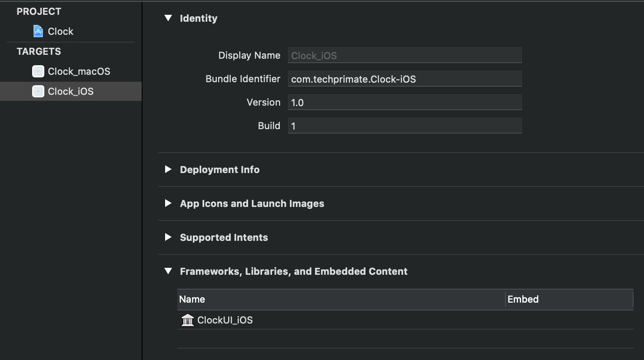Expand the Deployment Info section
644x360 pixels.
(x=168, y=170)
